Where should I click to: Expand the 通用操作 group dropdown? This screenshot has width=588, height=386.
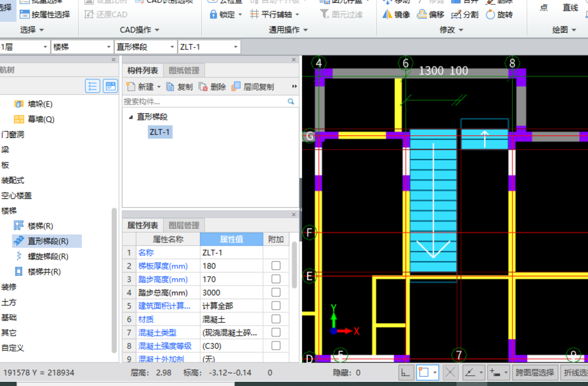tap(305, 30)
